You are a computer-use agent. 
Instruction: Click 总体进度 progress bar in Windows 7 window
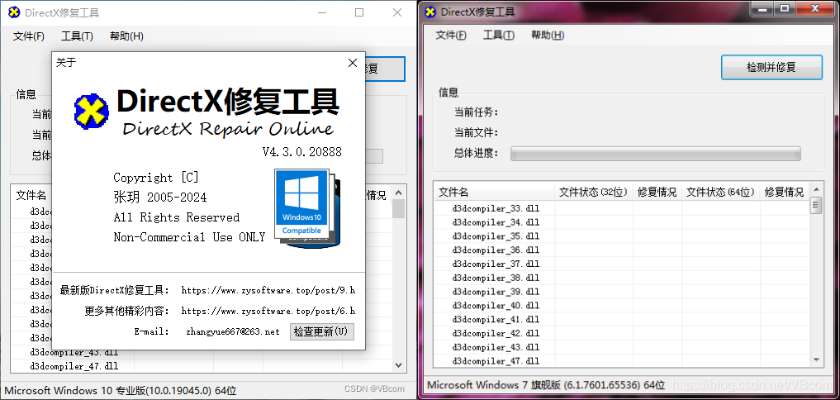[655, 154]
